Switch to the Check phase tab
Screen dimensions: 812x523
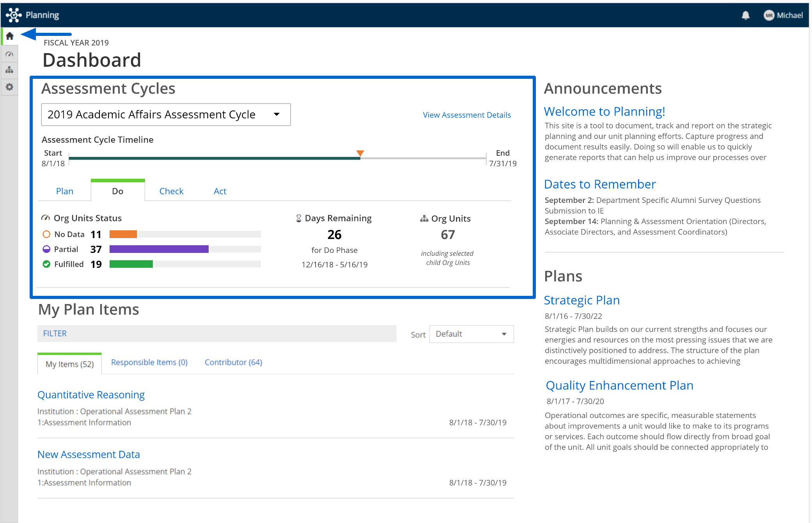(171, 191)
